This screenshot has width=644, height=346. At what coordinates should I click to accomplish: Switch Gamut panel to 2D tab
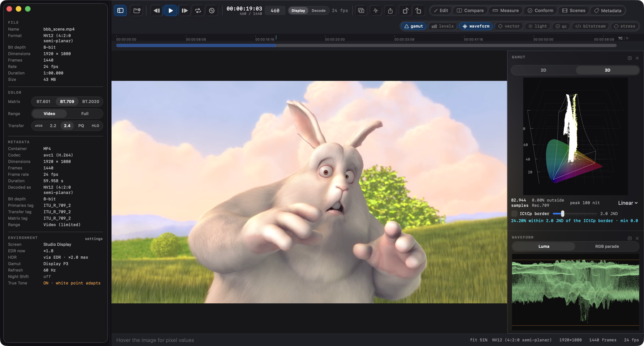point(543,70)
